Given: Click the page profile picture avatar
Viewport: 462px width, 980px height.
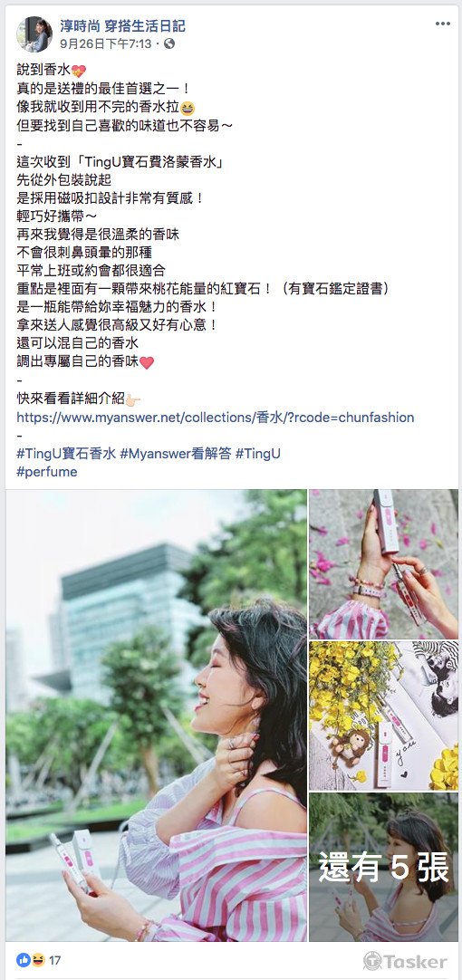Looking at the screenshot, I should pyautogui.click(x=34, y=34).
